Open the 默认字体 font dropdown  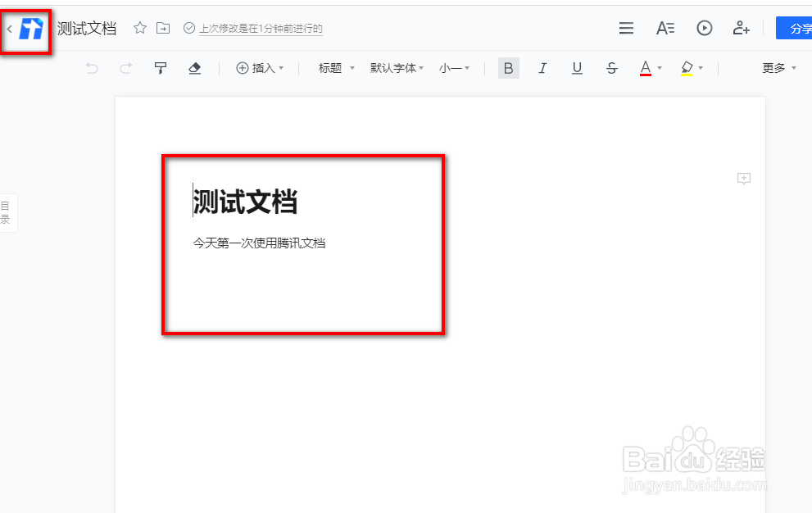397,68
